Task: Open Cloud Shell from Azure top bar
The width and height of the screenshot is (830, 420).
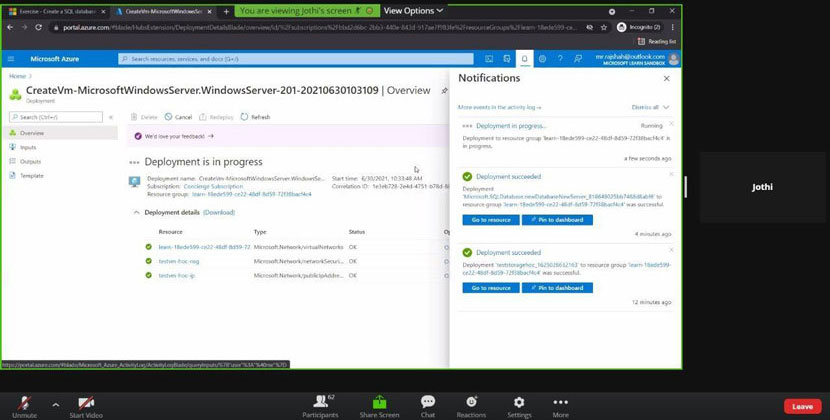Action: 489,59
